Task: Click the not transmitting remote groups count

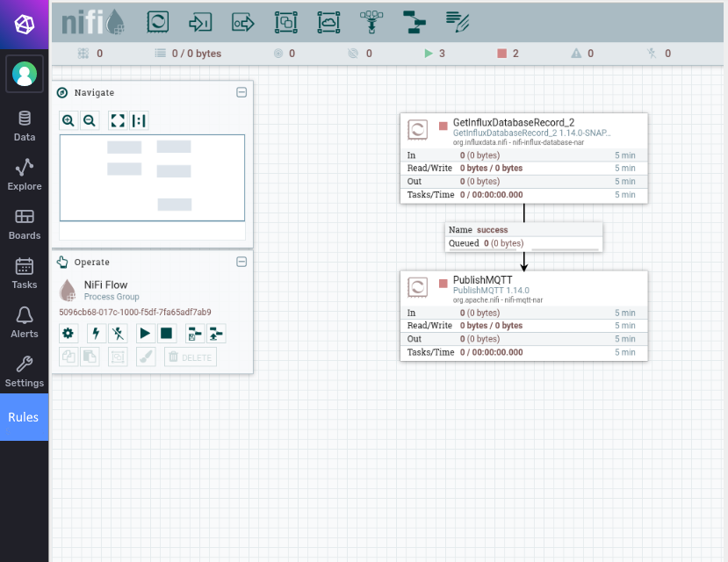Action: (360, 54)
